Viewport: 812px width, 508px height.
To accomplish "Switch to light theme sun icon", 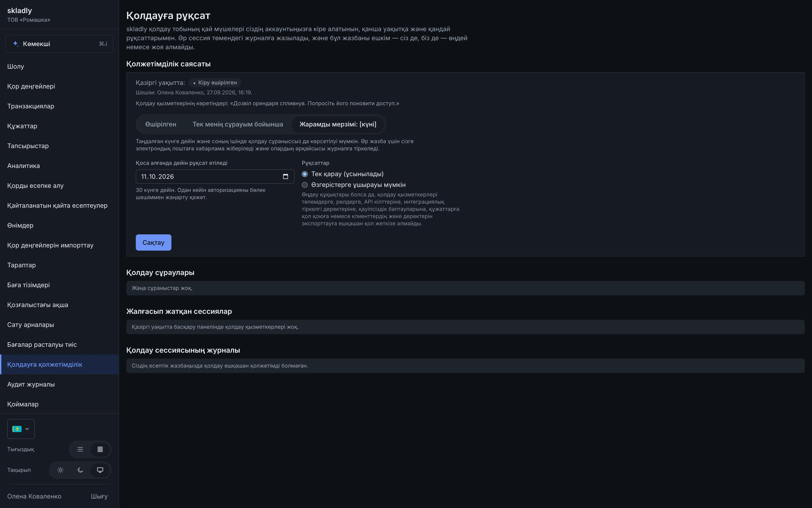I will [60, 470].
